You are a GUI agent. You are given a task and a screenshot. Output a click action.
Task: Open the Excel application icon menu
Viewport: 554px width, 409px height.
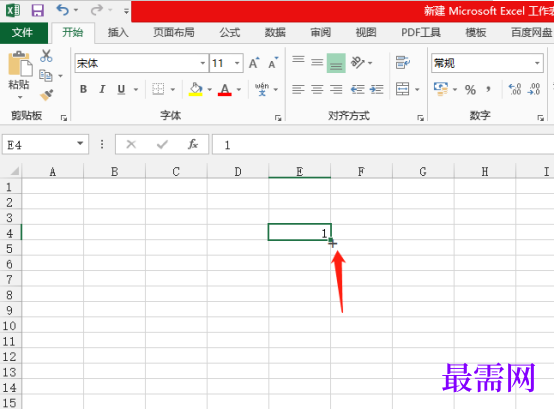[x=13, y=10]
